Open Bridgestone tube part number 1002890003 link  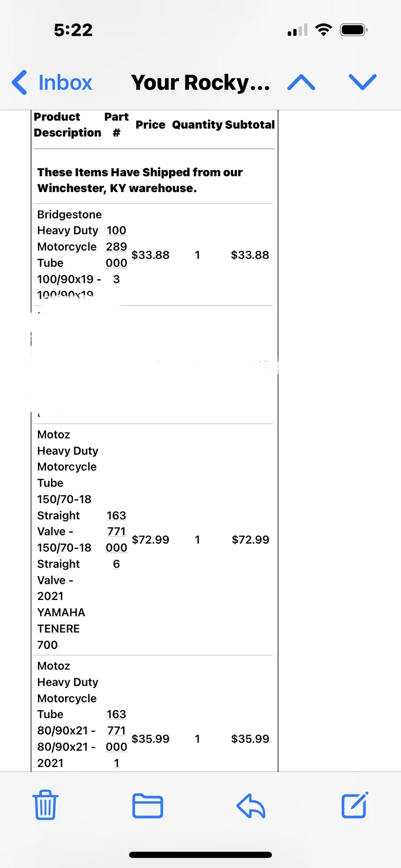pyautogui.click(x=116, y=254)
